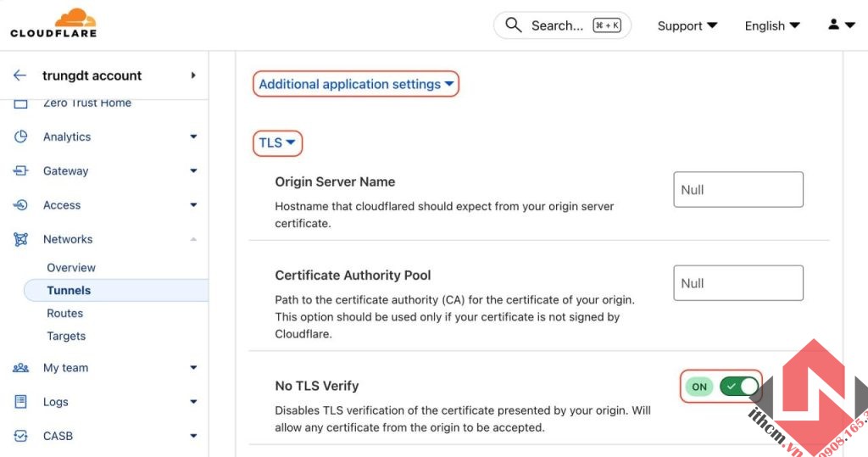Image resolution: width=868 pixels, height=457 pixels.
Task: Open the Support dropdown
Action: (x=687, y=26)
